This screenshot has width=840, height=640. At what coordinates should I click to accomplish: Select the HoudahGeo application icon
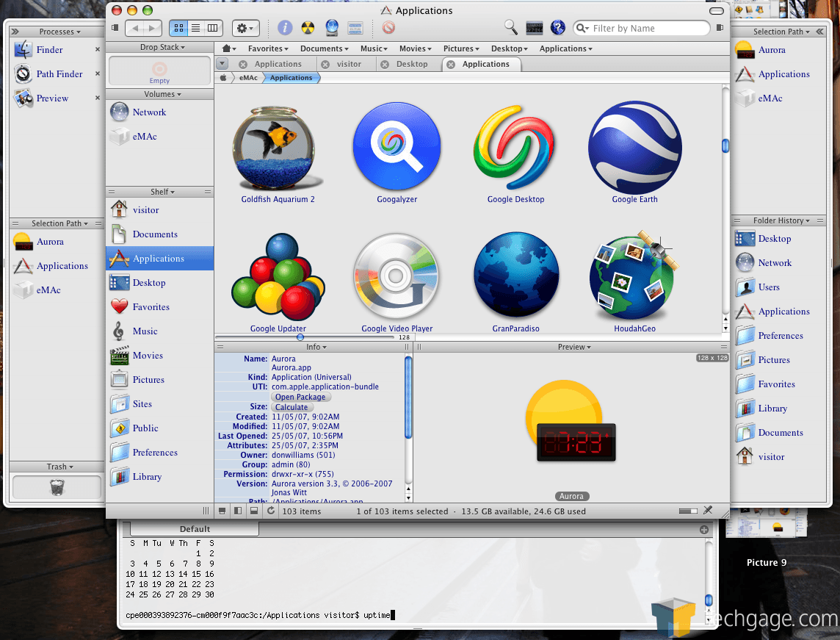pyautogui.click(x=634, y=276)
